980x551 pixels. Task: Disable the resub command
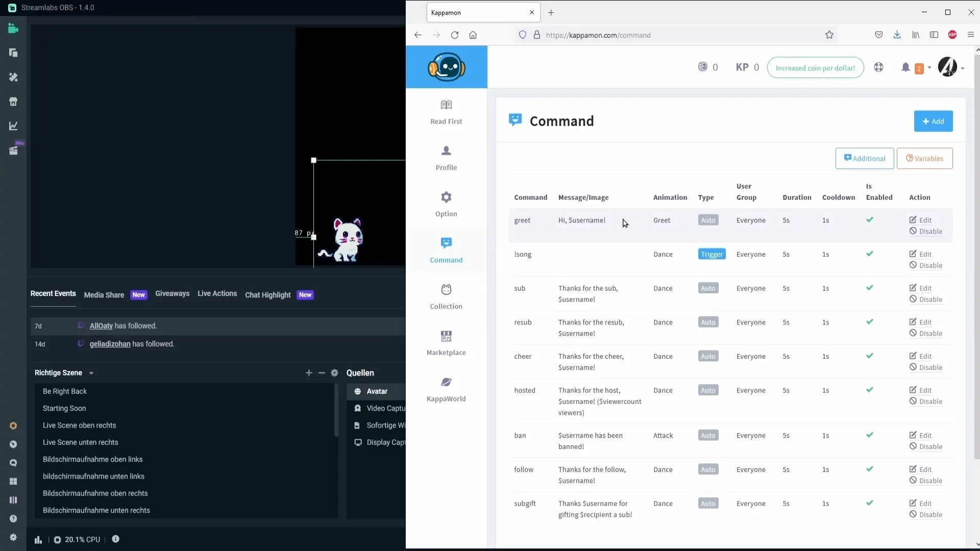coord(925,334)
